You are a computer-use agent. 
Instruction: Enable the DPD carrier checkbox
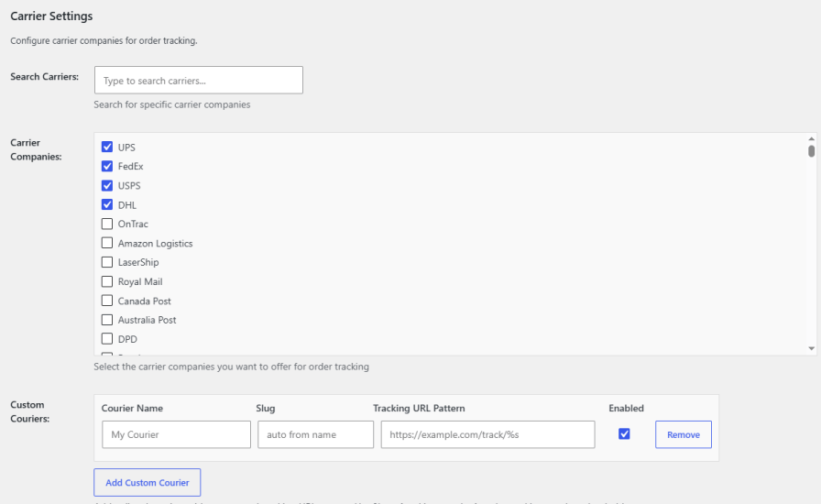tap(107, 338)
